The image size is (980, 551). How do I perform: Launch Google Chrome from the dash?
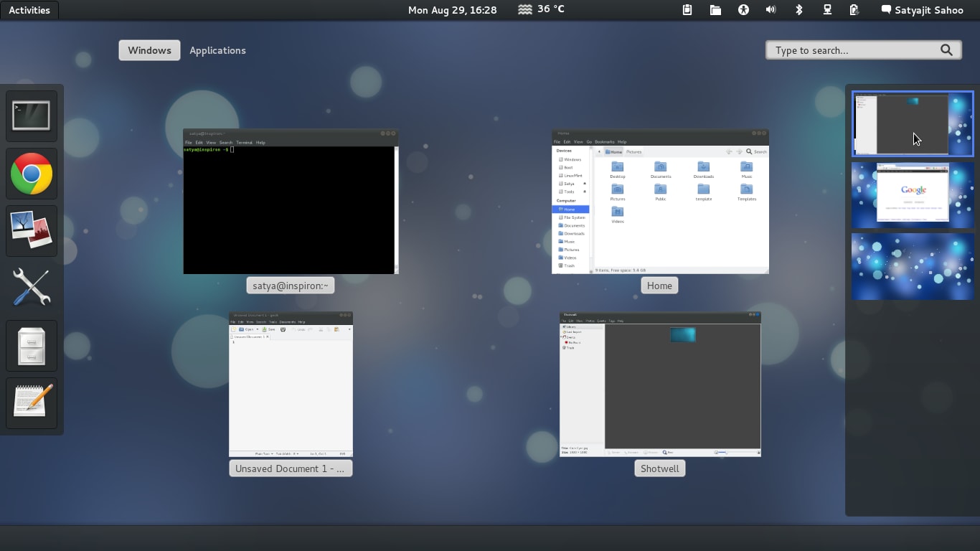click(x=32, y=174)
